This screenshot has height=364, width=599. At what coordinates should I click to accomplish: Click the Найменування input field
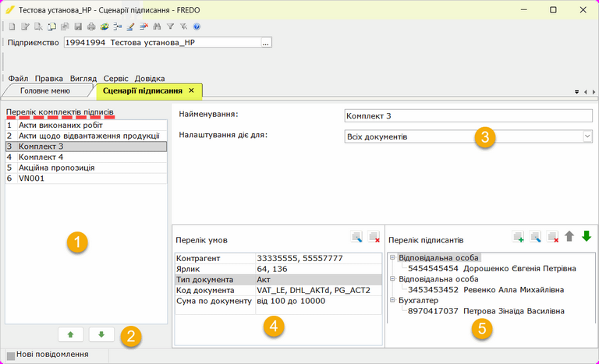(468, 115)
